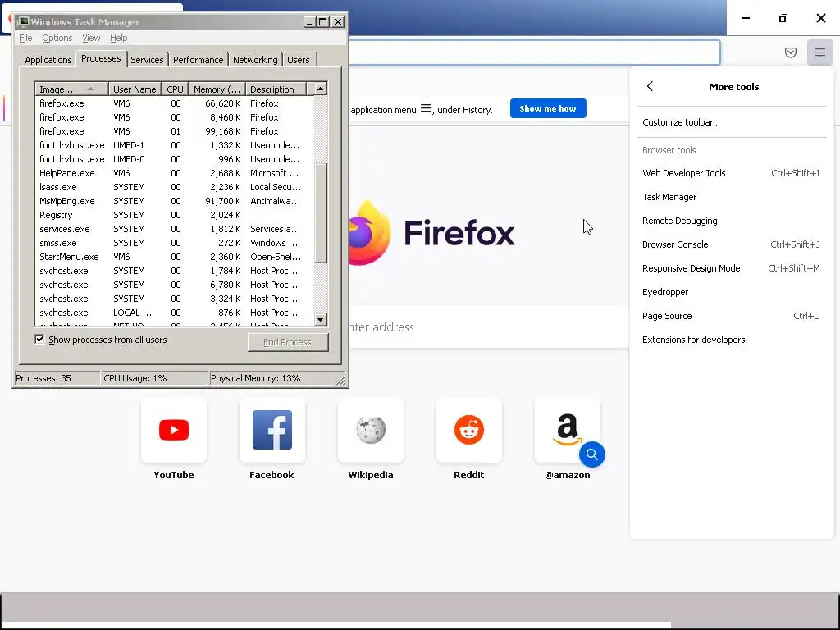Sort processes by User Name column
Image resolution: width=840 pixels, height=630 pixels.
click(135, 89)
